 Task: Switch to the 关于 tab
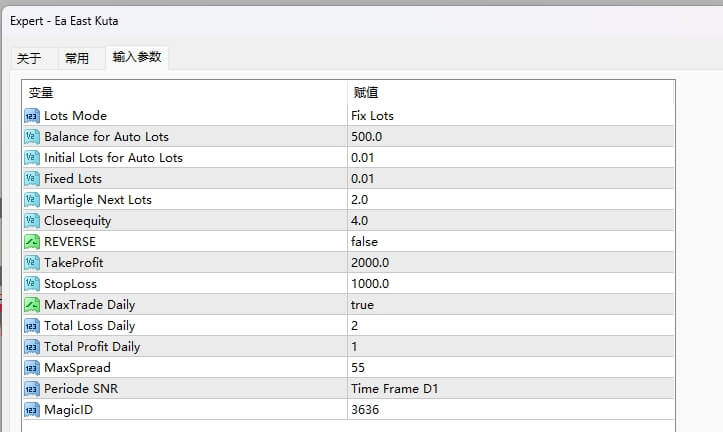[x=30, y=59]
